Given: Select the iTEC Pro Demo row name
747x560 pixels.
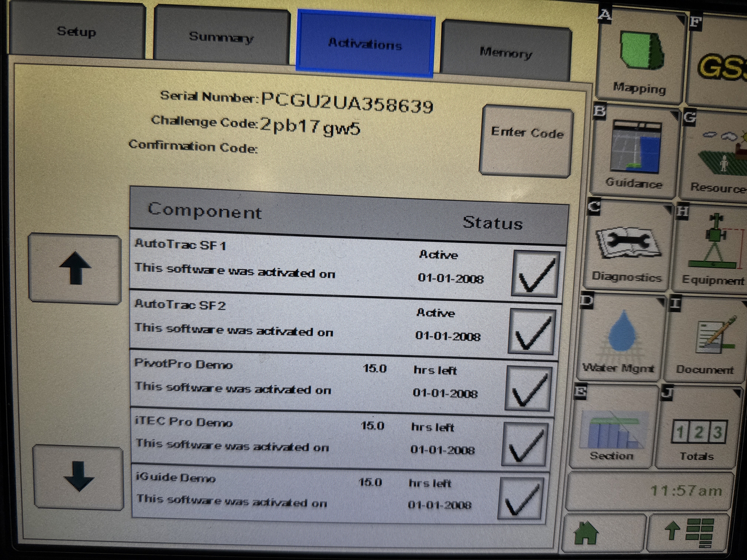Looking at the screenshot, I should (x=184, y=422).
